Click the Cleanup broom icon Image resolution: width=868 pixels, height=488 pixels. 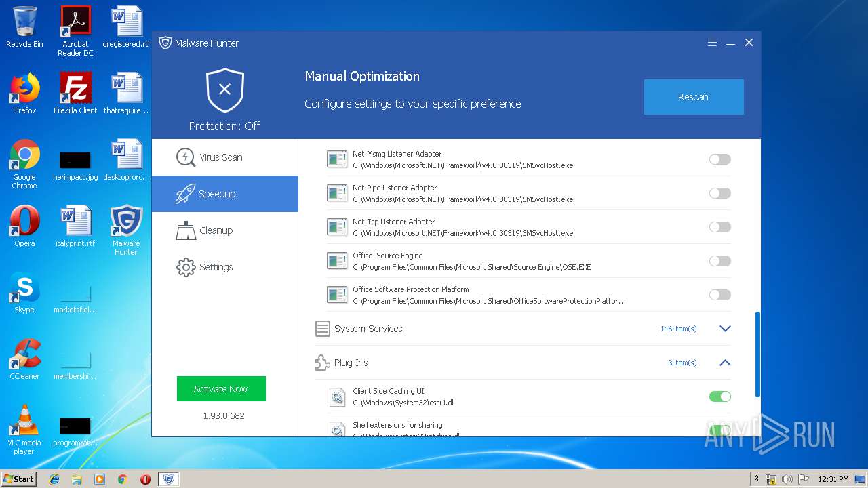185,230
